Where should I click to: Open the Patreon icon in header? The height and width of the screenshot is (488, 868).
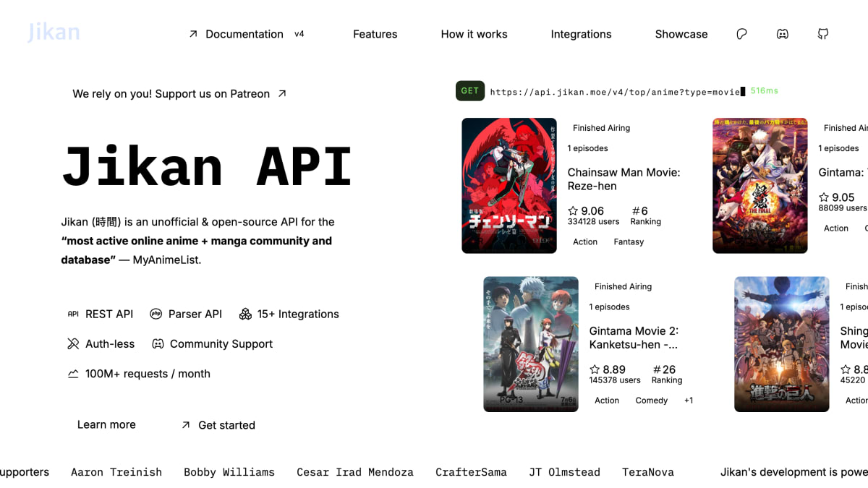(741, 34)
